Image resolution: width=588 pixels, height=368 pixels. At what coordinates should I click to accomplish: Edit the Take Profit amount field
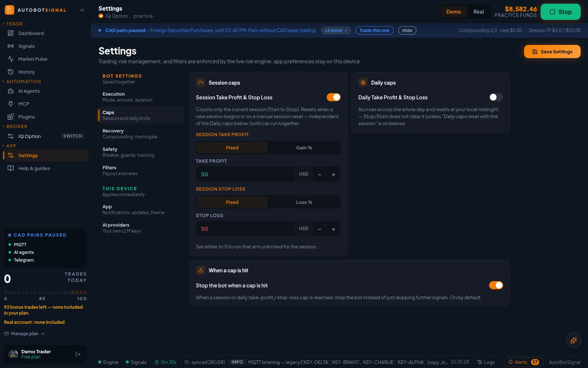coord(245,174)
